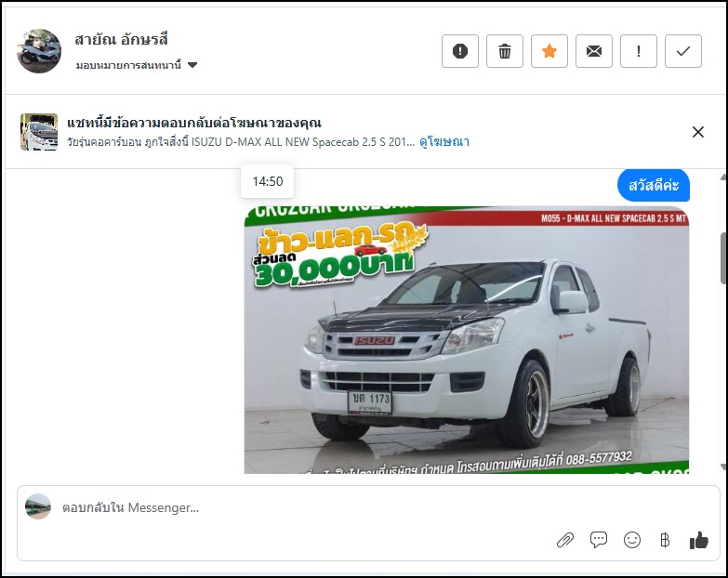Image resolution: width=728 pixels, height=578 pixels.
Task: Open saved replies speech bubble icon
Action: coord(599,540)
